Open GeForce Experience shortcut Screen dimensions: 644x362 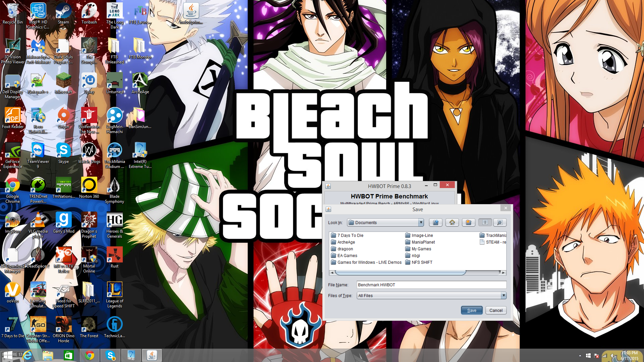pos(13,155)
